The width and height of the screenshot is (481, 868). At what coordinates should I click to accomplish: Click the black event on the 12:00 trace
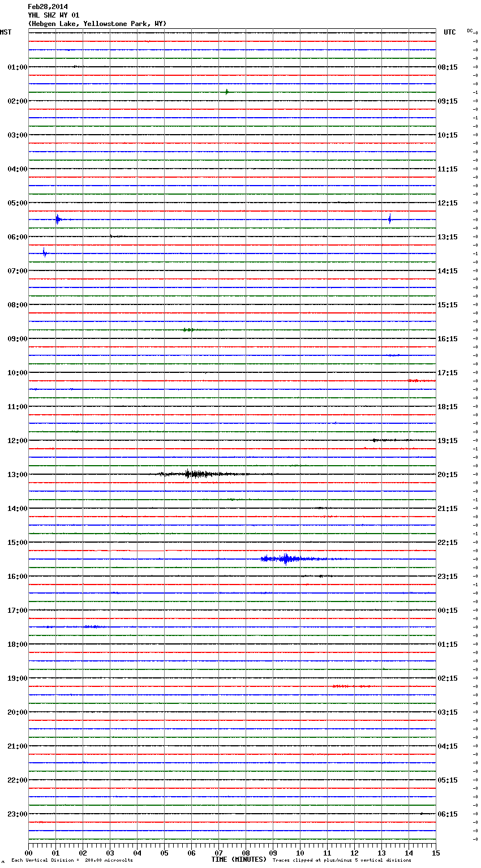[x=385, y=440]
